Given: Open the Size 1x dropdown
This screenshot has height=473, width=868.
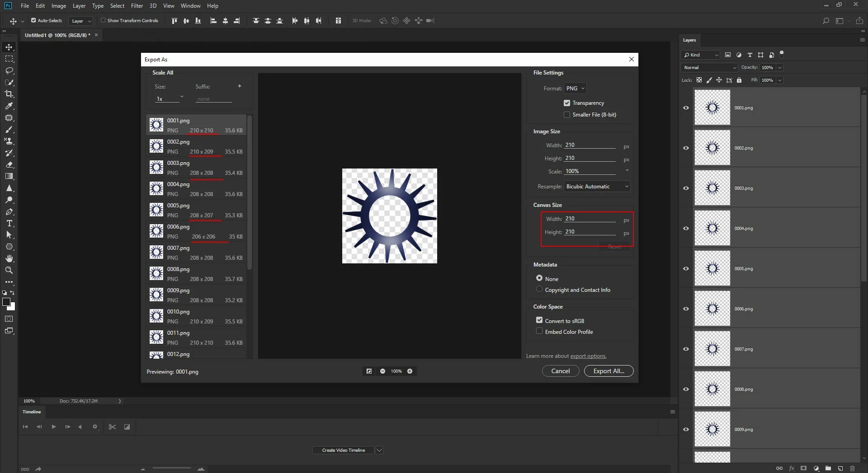Looking at the screenshot, I should tap(170, 98).
